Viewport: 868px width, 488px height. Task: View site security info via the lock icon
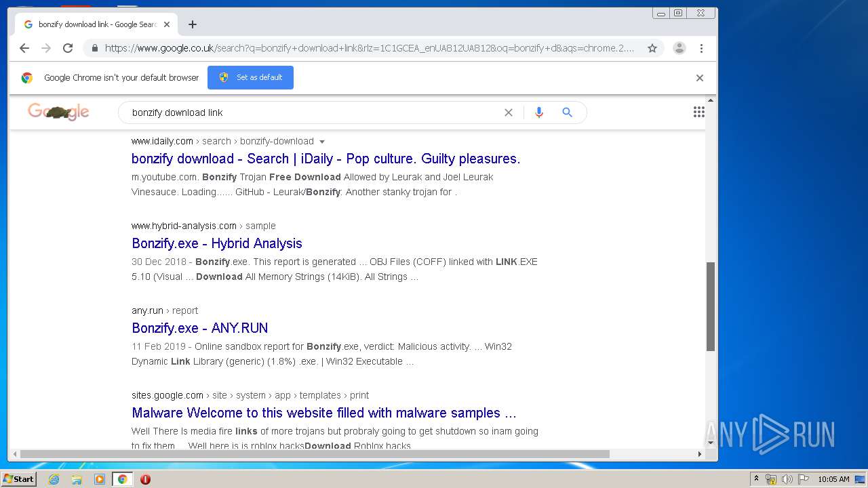coord(94,48)
